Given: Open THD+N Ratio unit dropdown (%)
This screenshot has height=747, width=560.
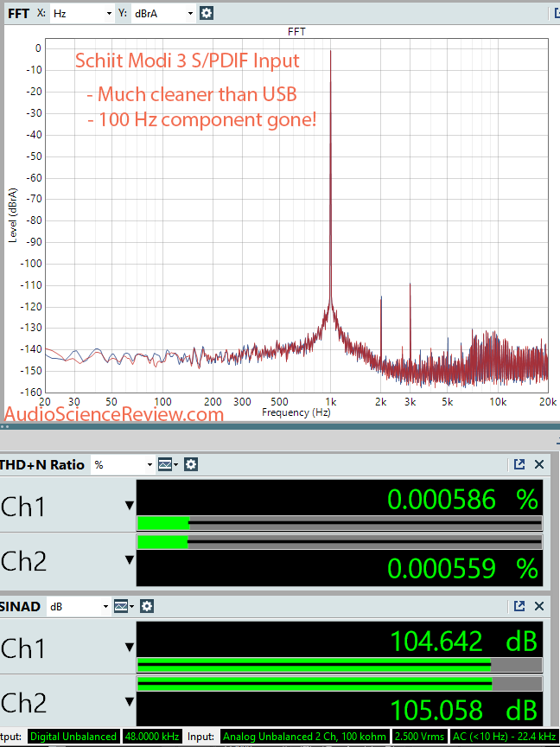Looking at the screenshot, I should (x=123, y=464).
